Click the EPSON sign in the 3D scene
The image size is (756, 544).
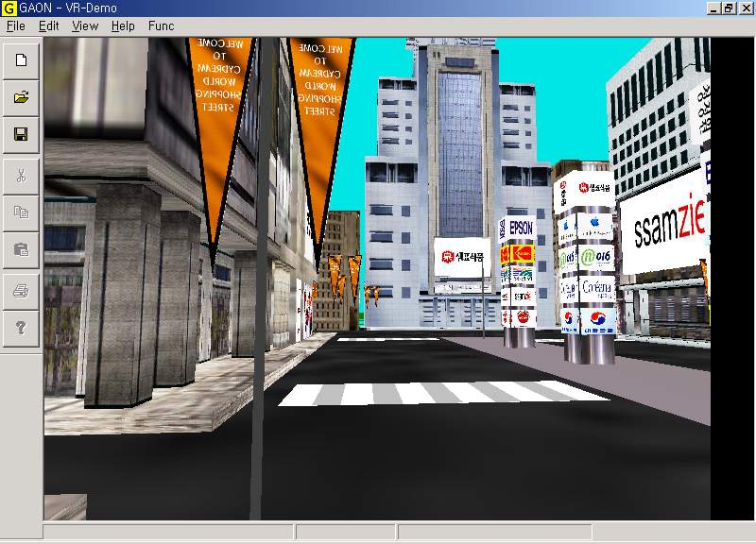coord(521,228)
